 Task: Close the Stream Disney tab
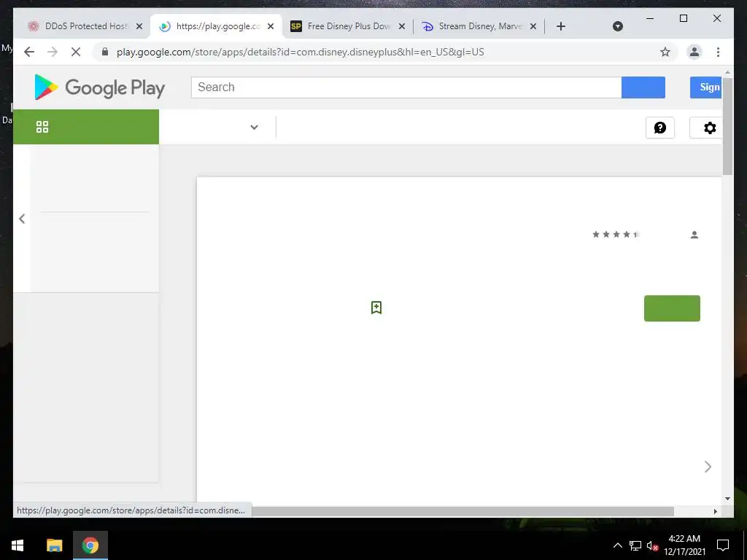point(533,26)
